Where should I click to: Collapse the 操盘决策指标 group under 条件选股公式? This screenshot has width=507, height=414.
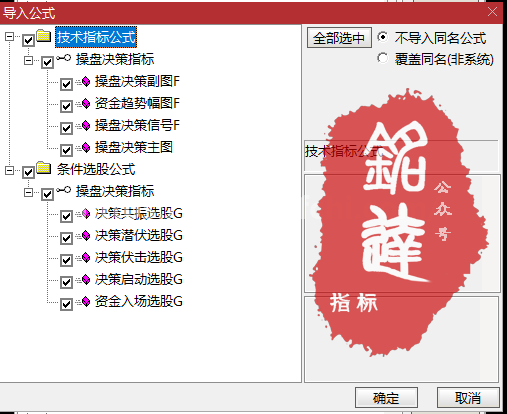tap(29, 193)
